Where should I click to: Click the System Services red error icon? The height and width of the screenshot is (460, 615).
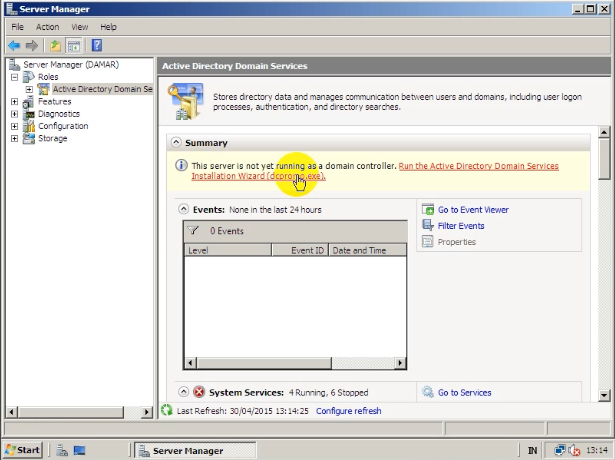199,392
